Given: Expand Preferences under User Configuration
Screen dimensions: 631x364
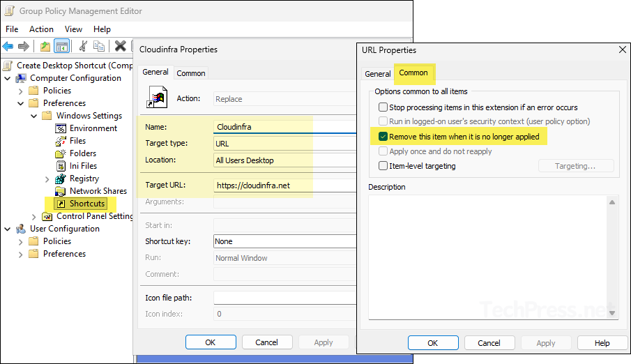Looking at the screenshot, I should point(20,254).
